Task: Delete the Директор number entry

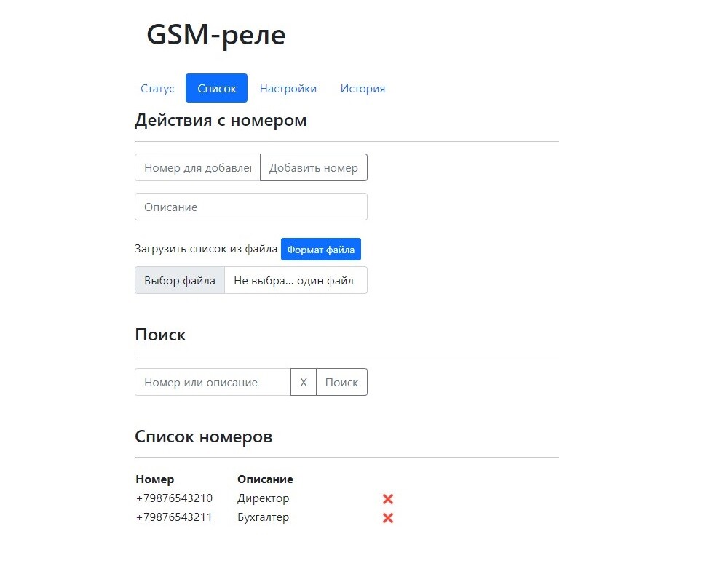Action: coord(388,499)
